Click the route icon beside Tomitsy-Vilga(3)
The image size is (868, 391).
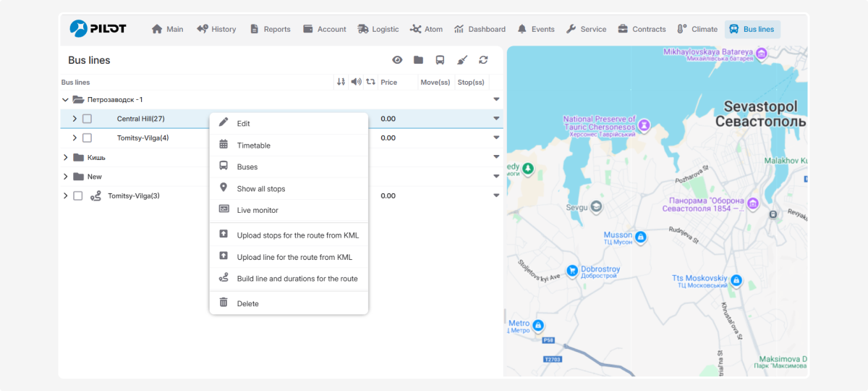coord(95,195)
